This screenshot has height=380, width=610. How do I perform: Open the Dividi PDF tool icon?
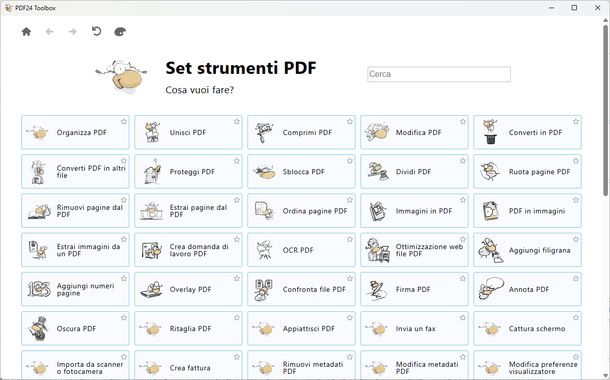[378, 172]
